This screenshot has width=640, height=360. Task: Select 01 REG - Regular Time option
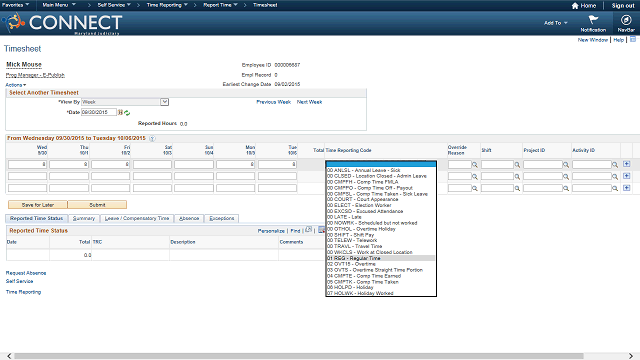point(381,258)
